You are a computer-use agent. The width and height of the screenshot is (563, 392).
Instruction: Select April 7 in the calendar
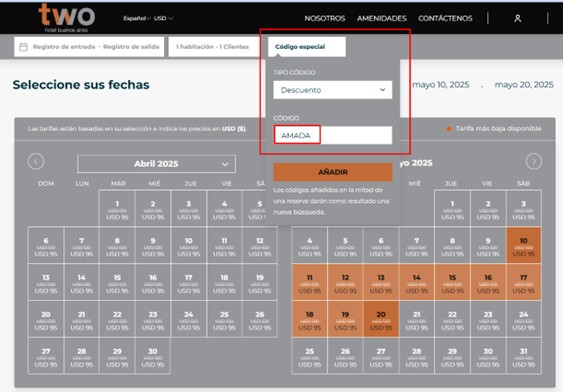point(82,246)
